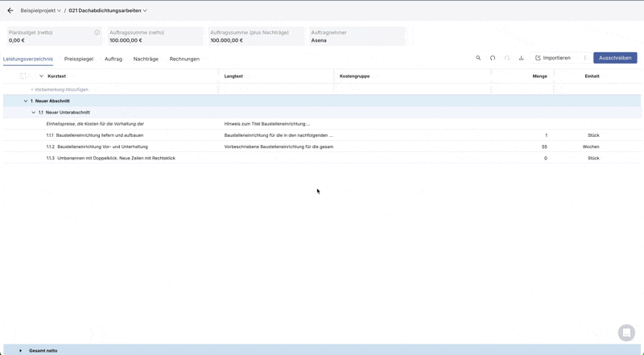Open the Beispielprojekt breadcrumb dropdown

40,10
